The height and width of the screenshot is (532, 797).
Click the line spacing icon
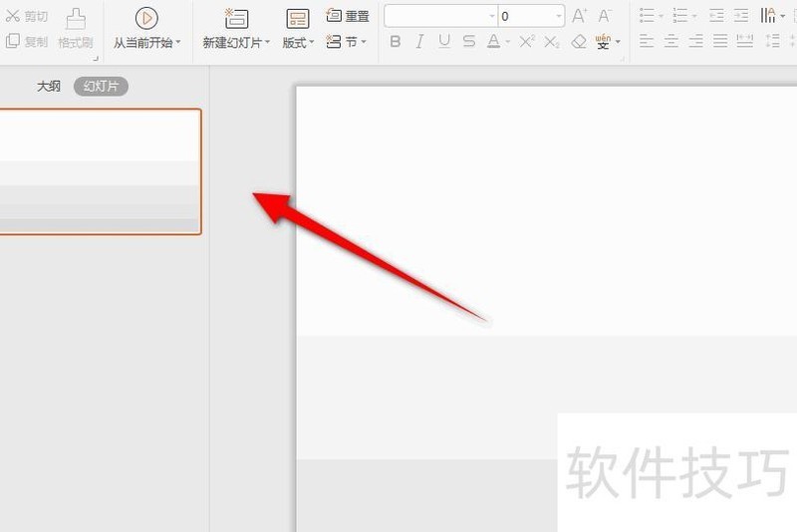[x=773, y=41]
